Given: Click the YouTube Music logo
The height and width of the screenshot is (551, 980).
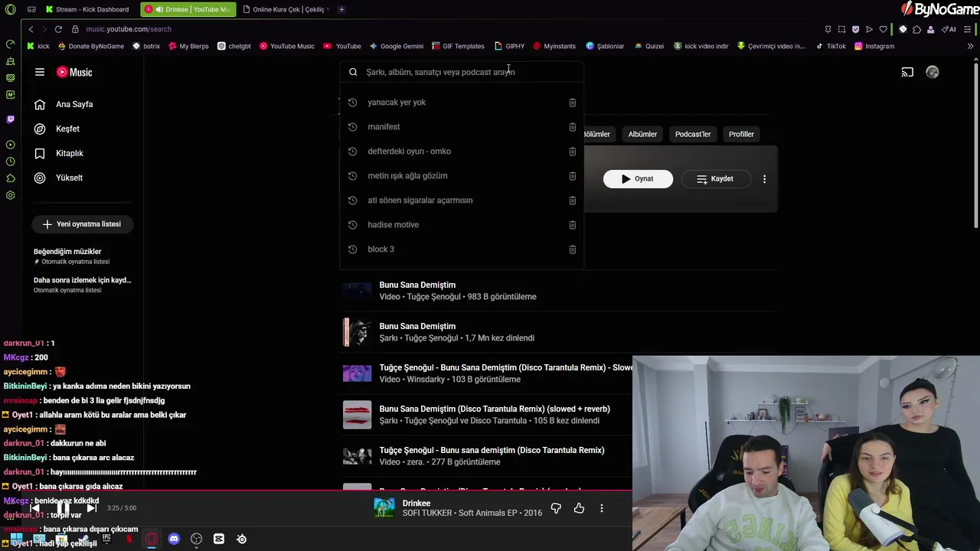Looking at the screenshot, I should [74, 72].
